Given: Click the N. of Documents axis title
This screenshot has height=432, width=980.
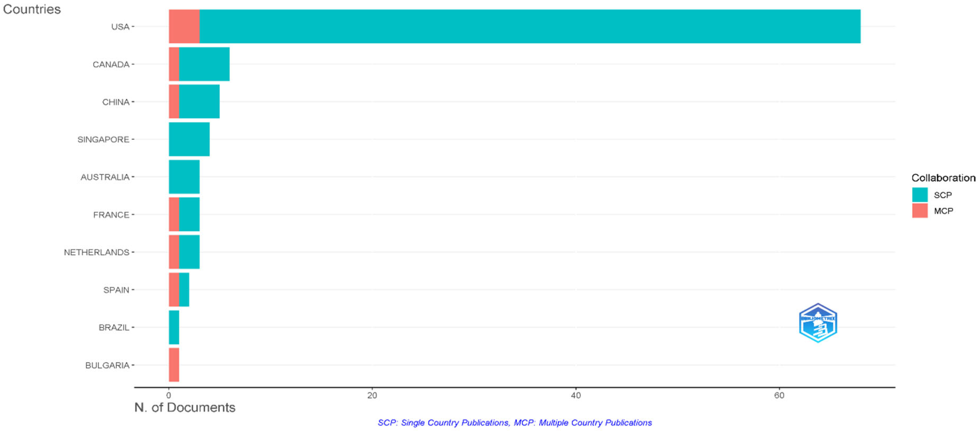Looking at the screenshot, I should (x=185, y=408).
